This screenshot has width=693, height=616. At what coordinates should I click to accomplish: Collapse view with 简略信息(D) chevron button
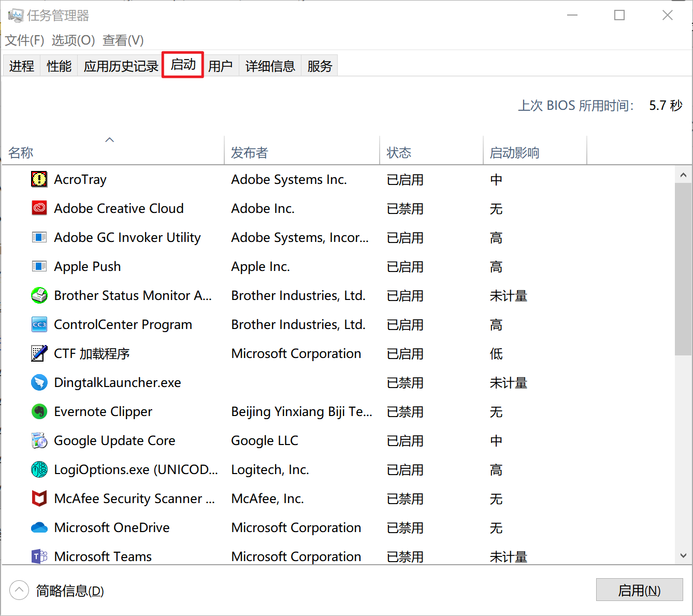coord(19,590)
